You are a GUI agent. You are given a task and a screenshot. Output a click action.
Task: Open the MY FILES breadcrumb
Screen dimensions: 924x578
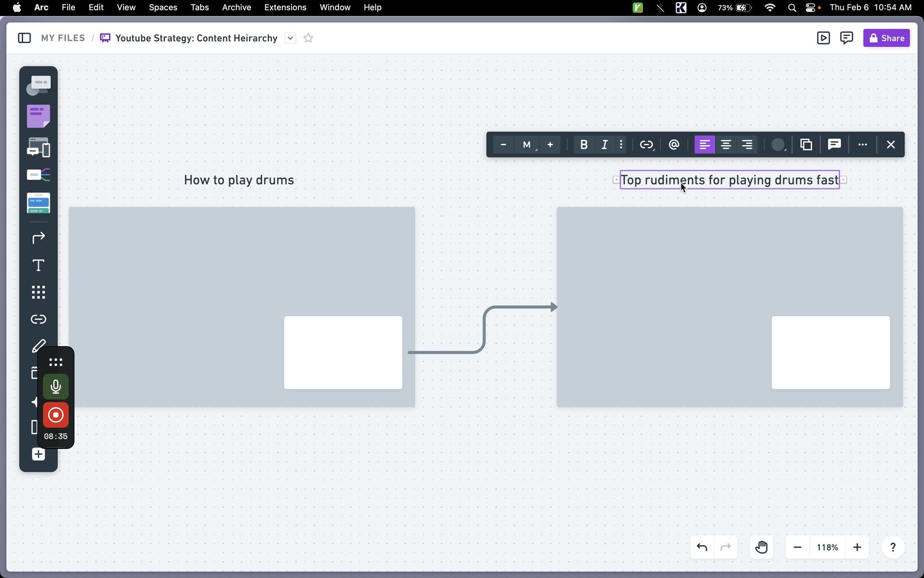click(63, 38)
